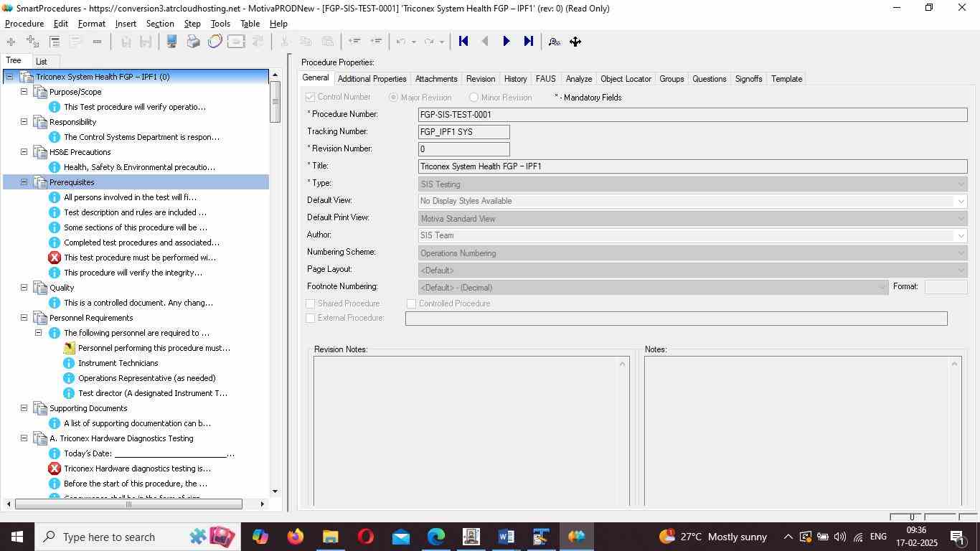The height and width of the screenshot is (551, 980).
Task: Click the colorful ring toolbar icon
Action: pyautogui.click(x=215, y=42)
